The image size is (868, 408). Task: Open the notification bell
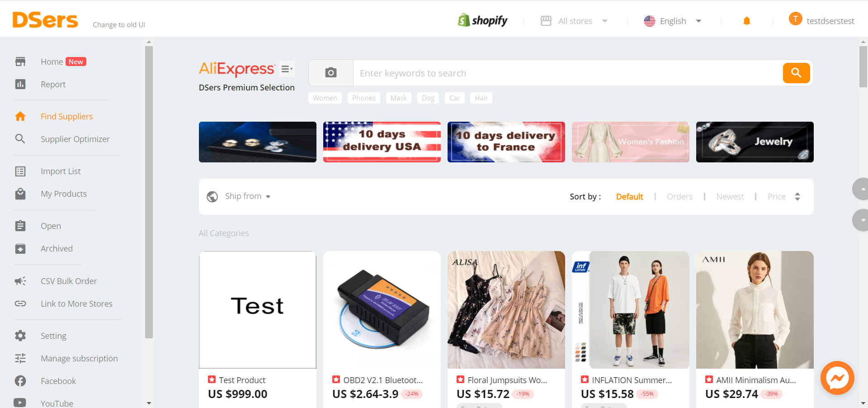click(x=747, y=21)
